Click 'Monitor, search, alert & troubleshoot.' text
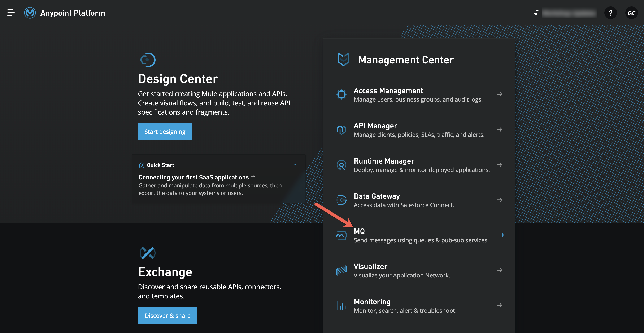Viewport: 644px width, 333px height. pyautogui.click(x=405, y=311)
